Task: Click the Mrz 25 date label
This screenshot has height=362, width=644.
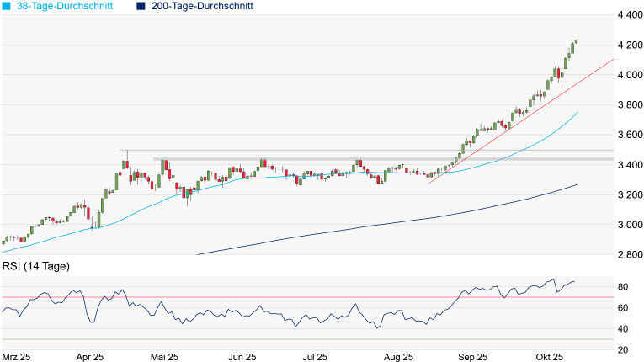Action: pos(16,357)
